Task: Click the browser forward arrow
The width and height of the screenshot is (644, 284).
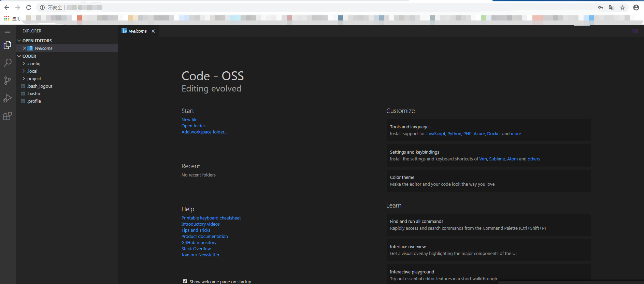Action: 18,8
